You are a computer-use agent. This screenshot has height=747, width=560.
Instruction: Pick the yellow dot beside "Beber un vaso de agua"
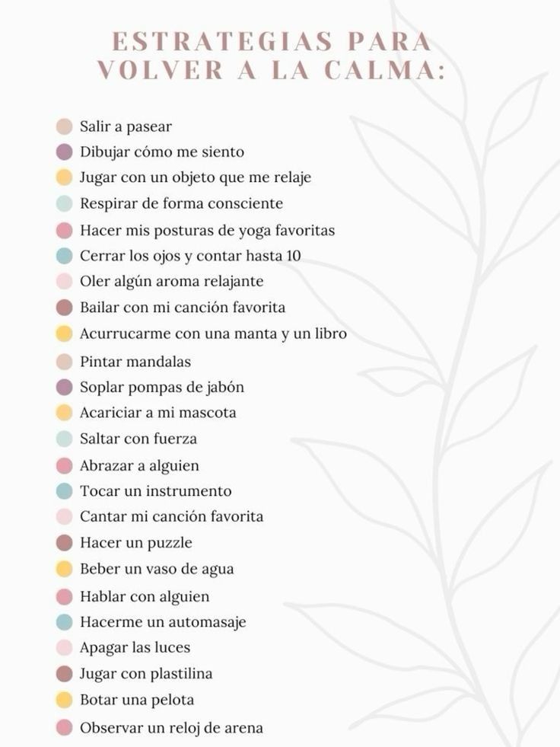[65, 569]
